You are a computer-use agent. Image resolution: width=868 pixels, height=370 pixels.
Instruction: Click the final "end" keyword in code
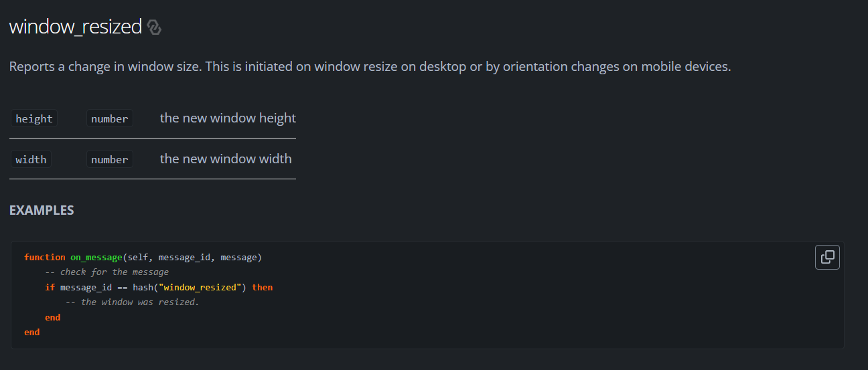(x=31, y=332)
